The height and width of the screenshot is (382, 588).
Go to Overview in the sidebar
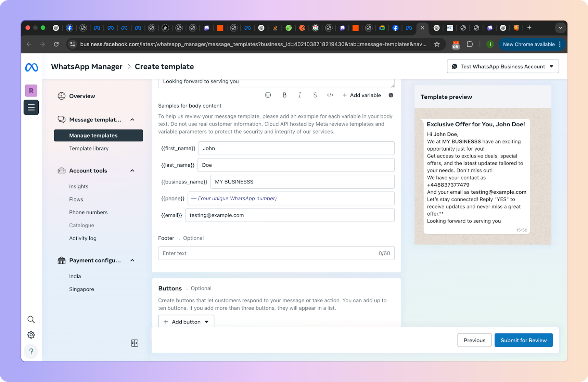click(x=82, y=96)
